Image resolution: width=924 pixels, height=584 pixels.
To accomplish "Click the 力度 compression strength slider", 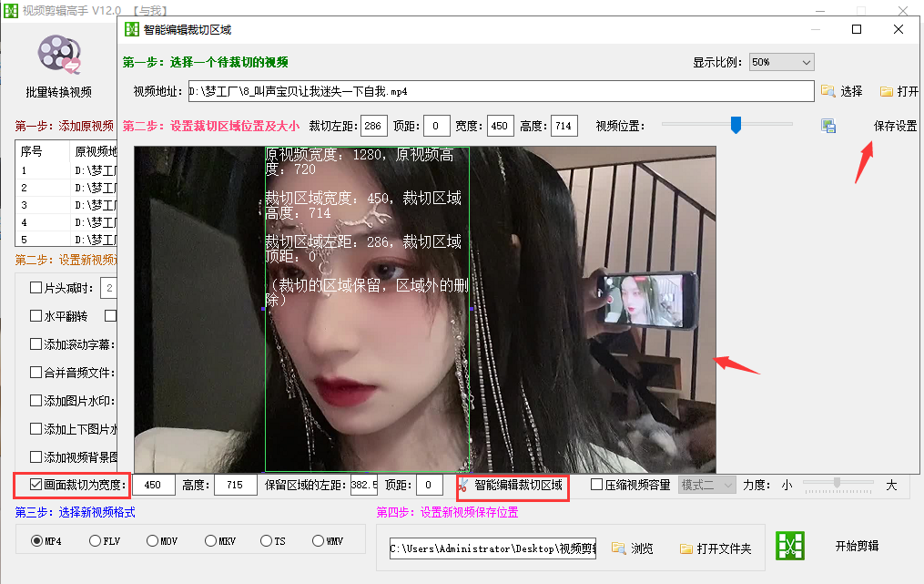I will coord(838,485).
